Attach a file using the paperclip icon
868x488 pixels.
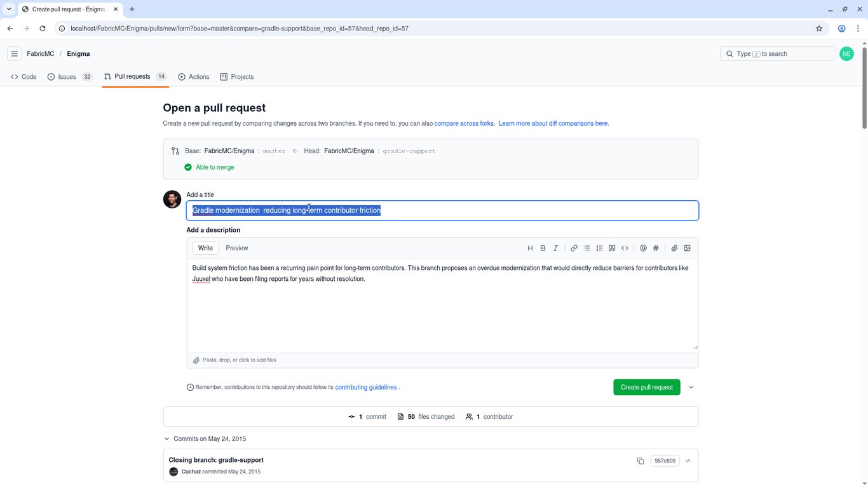click(674, 248)
